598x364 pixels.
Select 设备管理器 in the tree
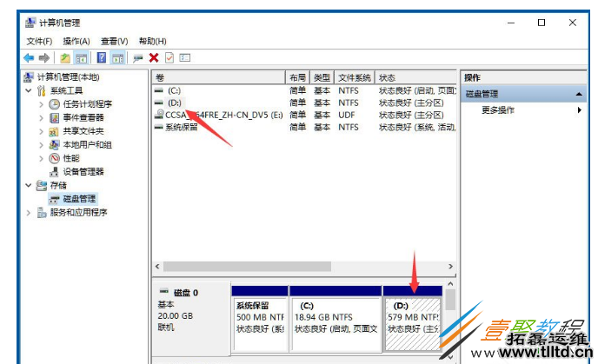(83, 172)
